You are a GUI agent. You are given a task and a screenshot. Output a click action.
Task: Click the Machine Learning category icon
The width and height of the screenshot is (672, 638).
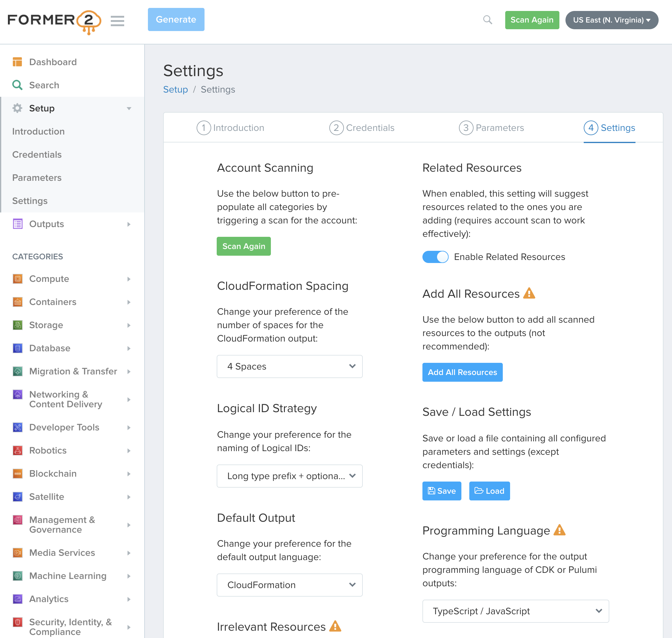pos(17,576)
